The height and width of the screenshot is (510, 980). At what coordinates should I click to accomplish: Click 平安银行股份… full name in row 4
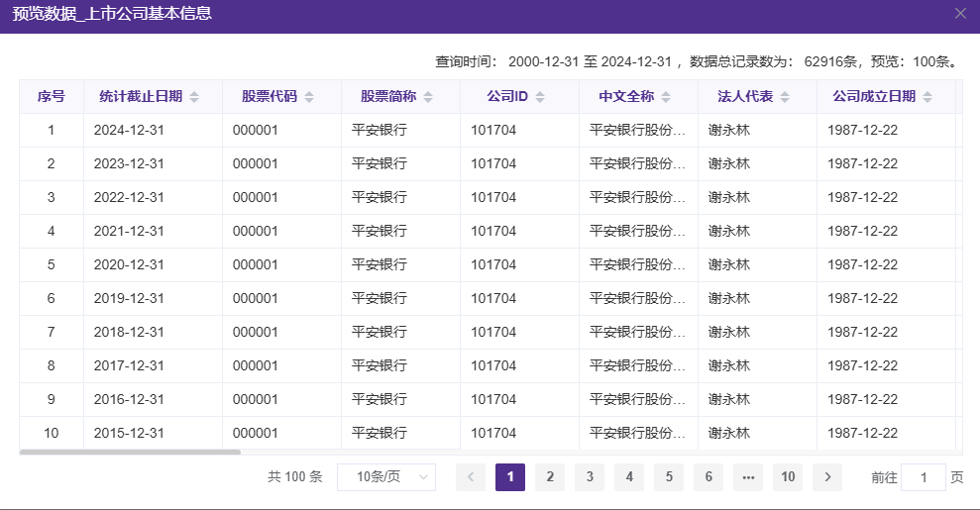click(x=637, y=231)
